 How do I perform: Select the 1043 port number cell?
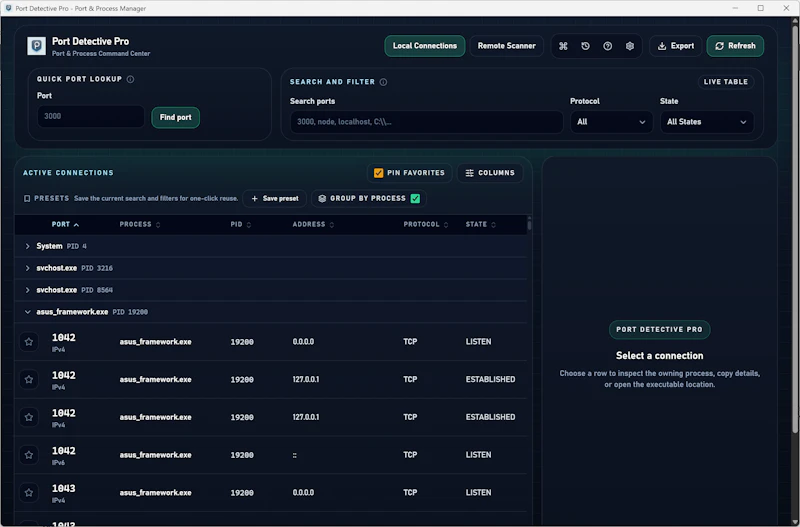pyautogui.click(x=64, y=489)
